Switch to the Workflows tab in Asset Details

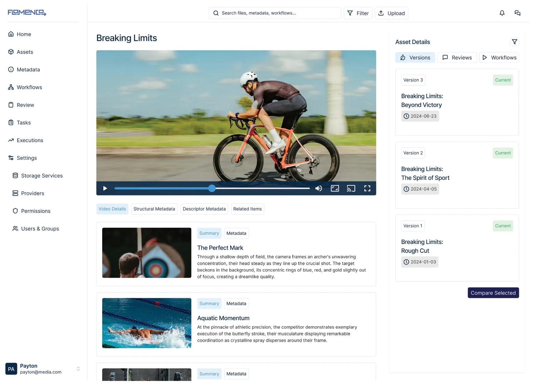[x=499, y=58]
